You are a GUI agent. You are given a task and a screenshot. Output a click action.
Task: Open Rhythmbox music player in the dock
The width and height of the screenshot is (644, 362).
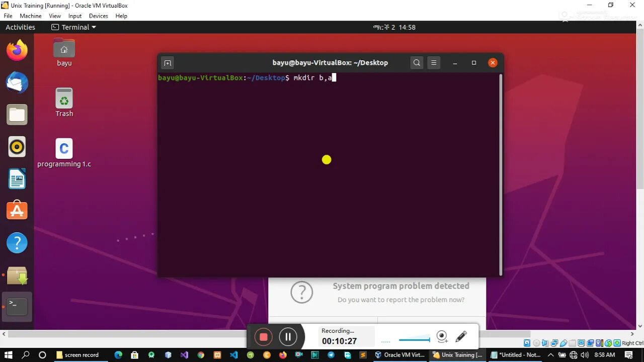17,147
